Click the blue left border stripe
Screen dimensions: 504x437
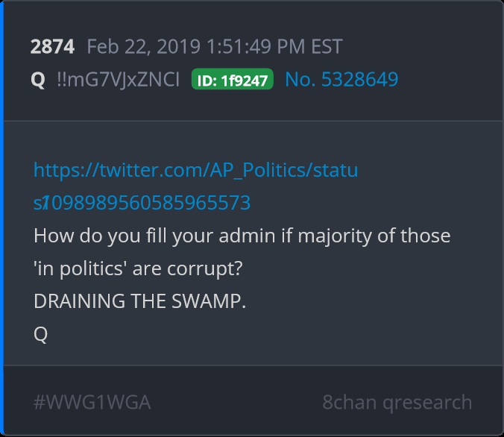[1, 218]
